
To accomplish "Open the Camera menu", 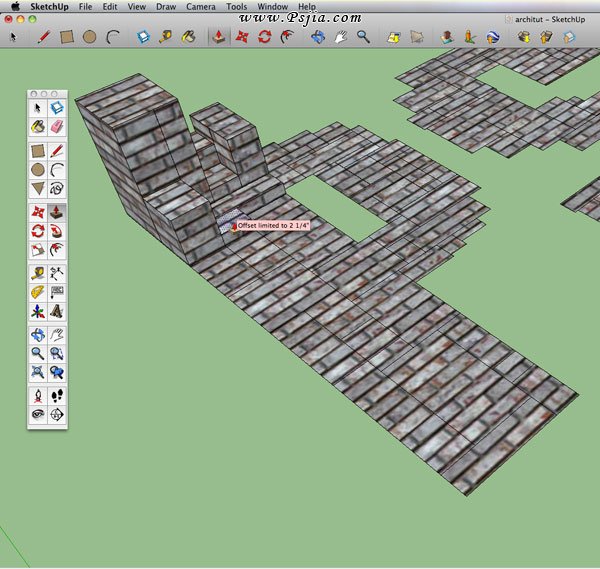I will [200, 6].
